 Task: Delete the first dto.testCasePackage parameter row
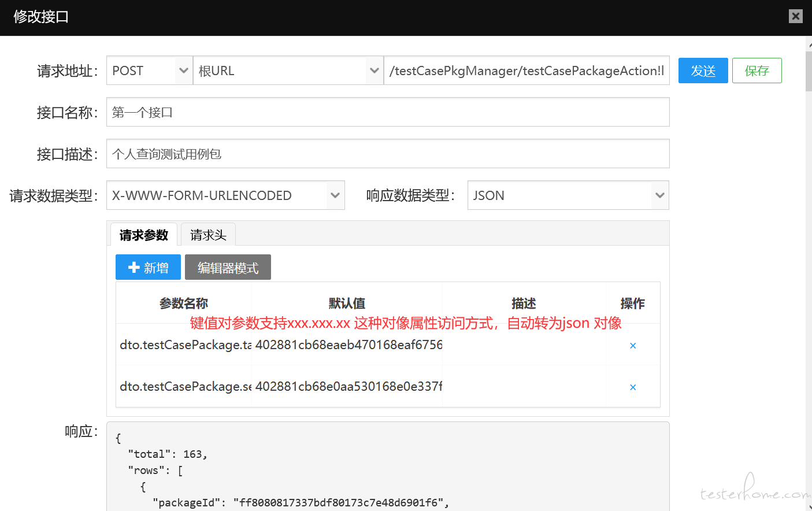(x=633, y=346)
